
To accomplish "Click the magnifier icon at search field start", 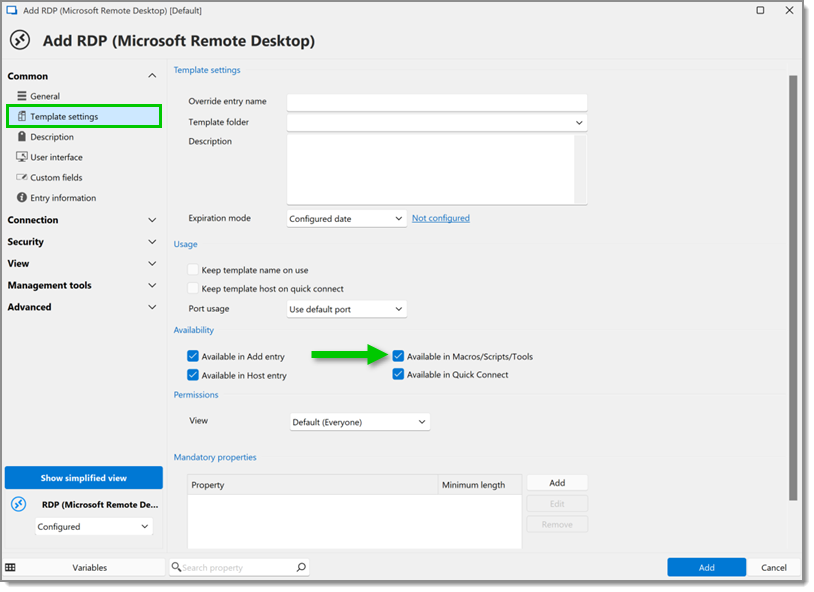I will point(177,567).
